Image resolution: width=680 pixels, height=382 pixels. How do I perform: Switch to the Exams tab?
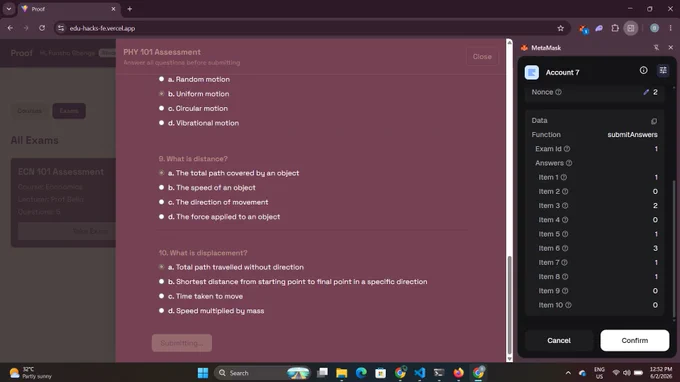coord(69,111)
